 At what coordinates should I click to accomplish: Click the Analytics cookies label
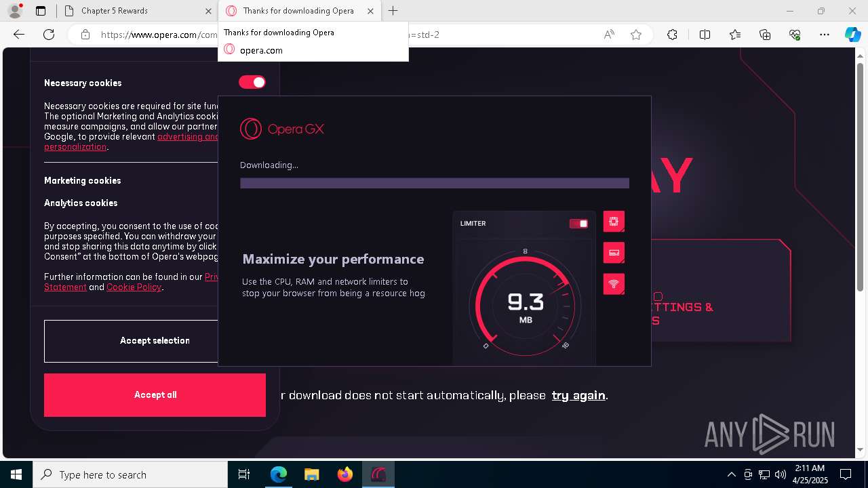pyautogui.click(x=81, y=203)
